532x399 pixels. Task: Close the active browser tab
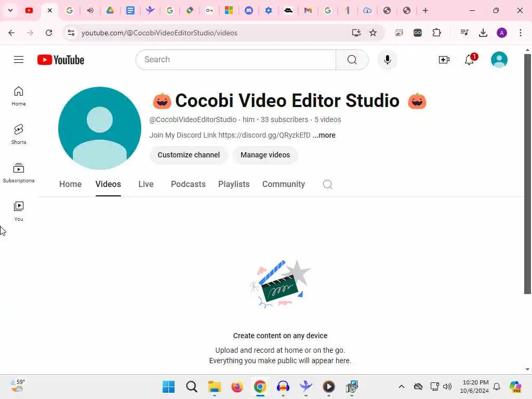(50, 10)
